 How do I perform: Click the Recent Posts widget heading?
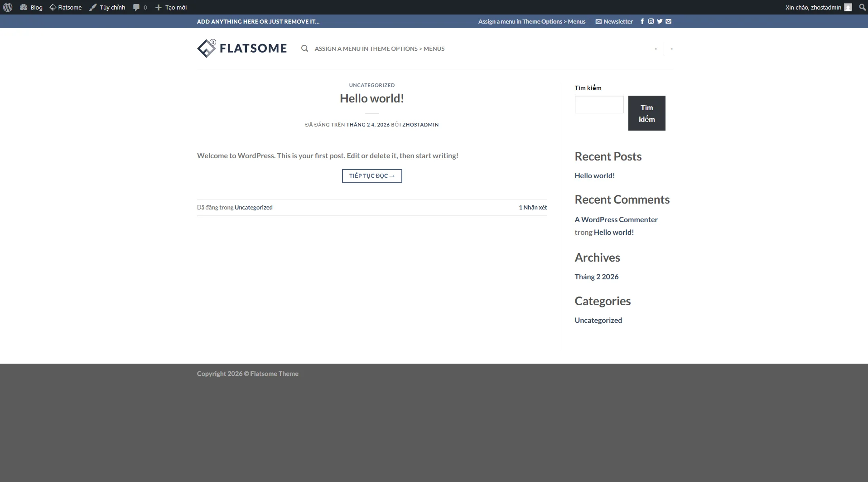pos(608,156)
